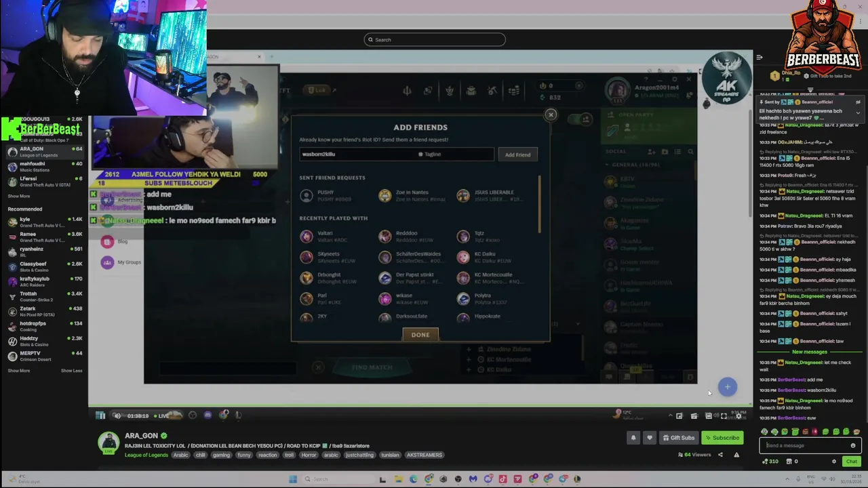Click the Subscribe button
868x488 pixels.
click(721, 438)
